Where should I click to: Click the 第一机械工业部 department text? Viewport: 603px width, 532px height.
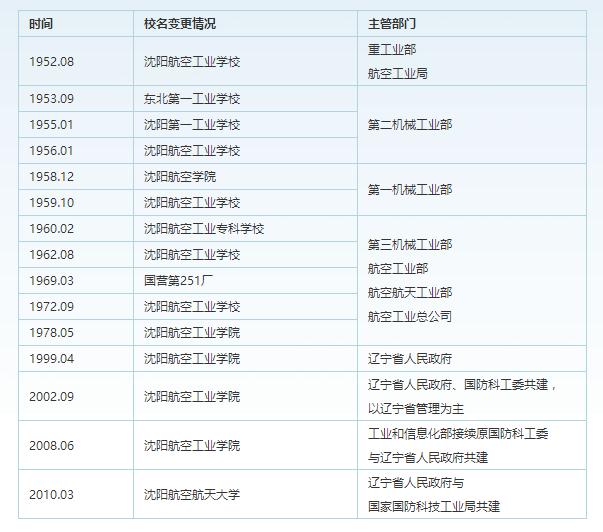(x=410, y=189)
